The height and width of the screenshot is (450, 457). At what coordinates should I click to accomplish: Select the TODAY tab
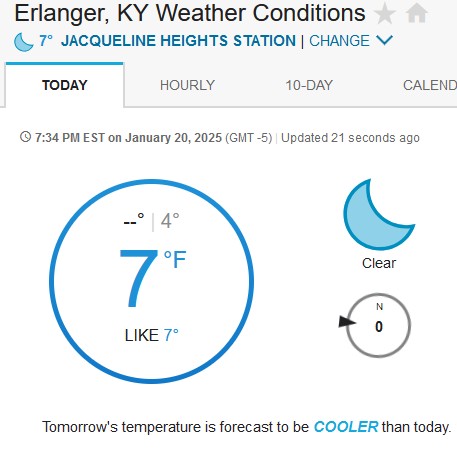65,85
